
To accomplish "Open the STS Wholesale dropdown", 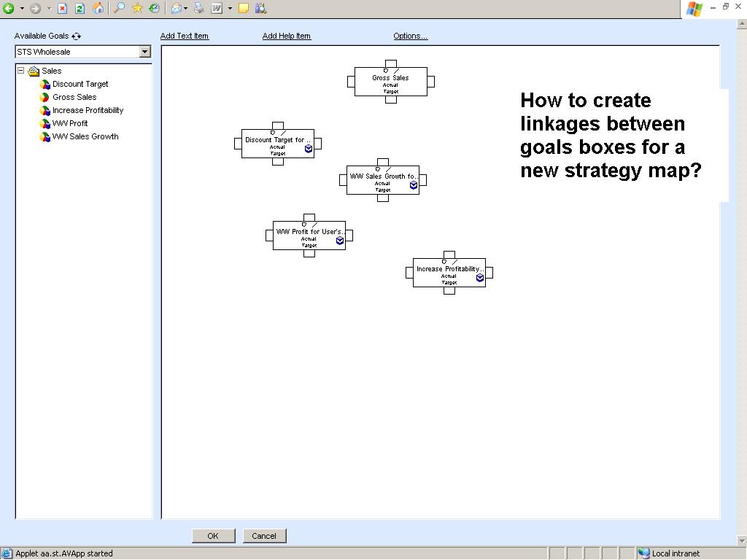I will (x=146, y=51).
